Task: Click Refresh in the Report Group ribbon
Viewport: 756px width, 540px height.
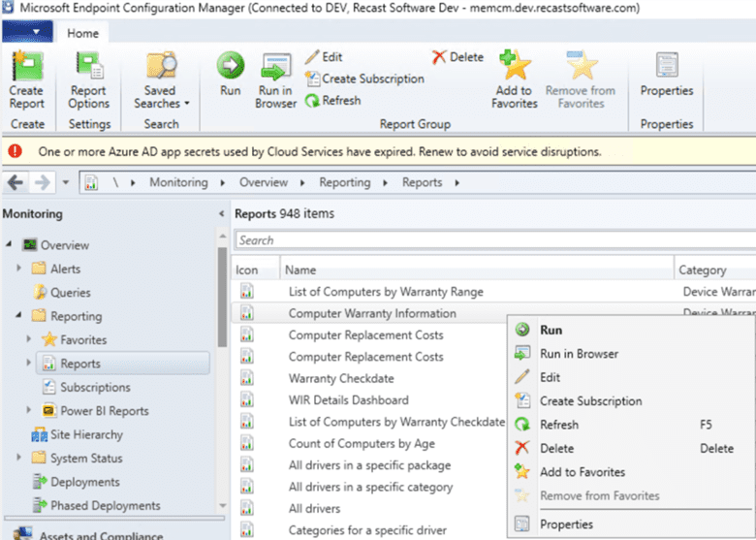Action: click(x=332, y=100)
